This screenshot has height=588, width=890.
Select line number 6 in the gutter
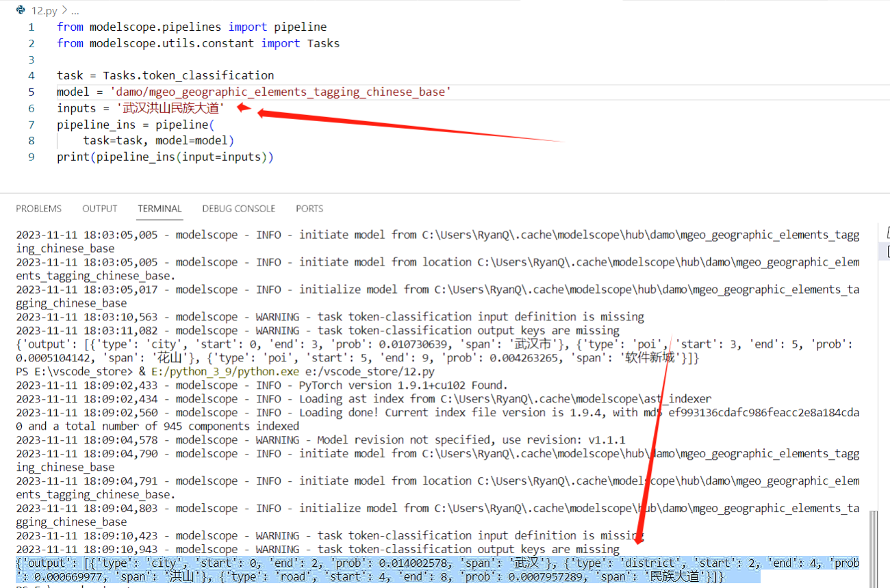coord(31,108)
